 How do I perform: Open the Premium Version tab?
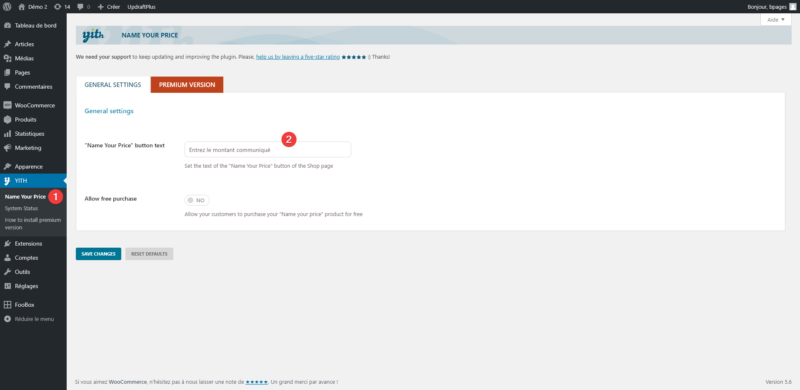click(x=187, y=85)
